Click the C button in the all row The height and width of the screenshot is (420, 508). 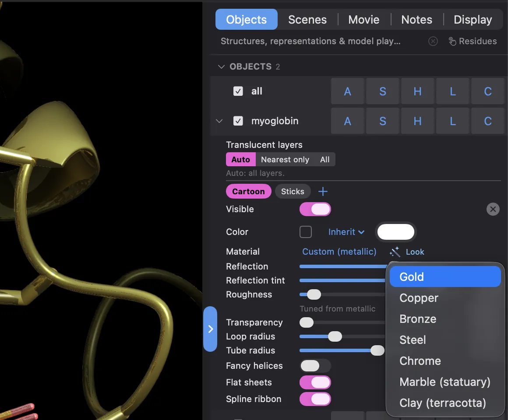point(487,91)
